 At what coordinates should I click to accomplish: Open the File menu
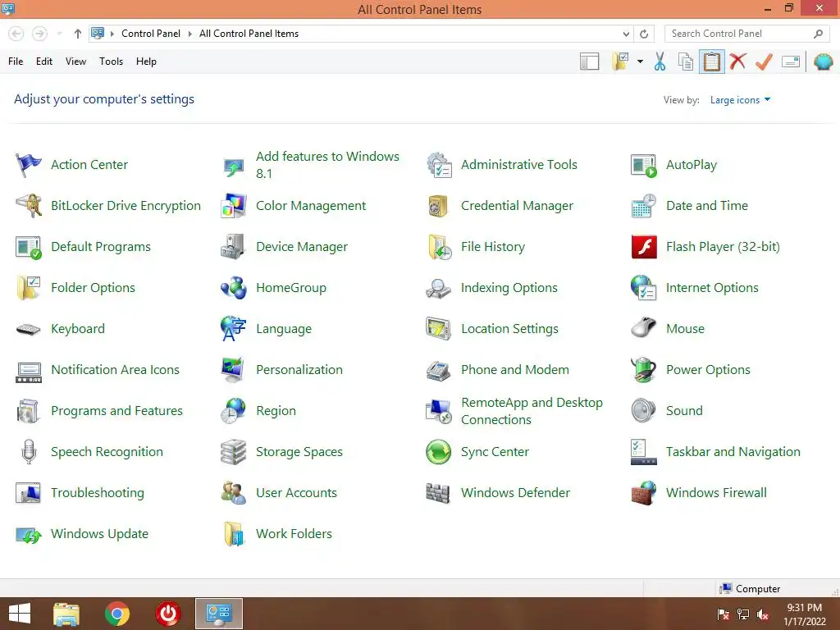click(16, 62)
